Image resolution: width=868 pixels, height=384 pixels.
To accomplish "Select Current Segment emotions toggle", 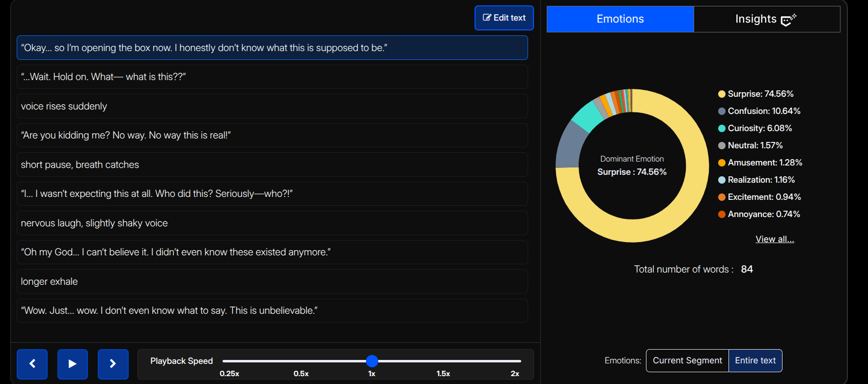I will 687,360.
